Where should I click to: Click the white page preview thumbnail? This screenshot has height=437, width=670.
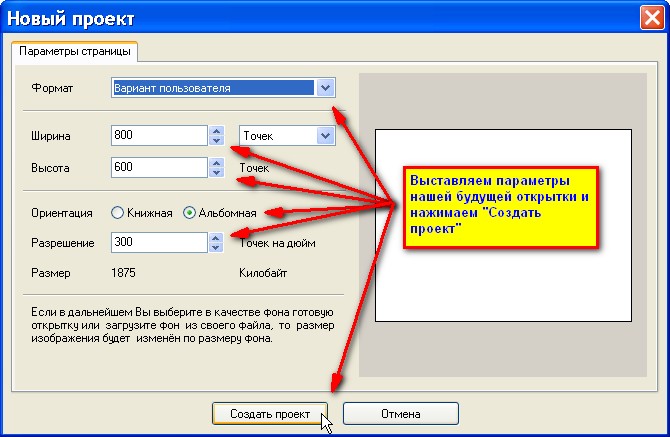503,225
